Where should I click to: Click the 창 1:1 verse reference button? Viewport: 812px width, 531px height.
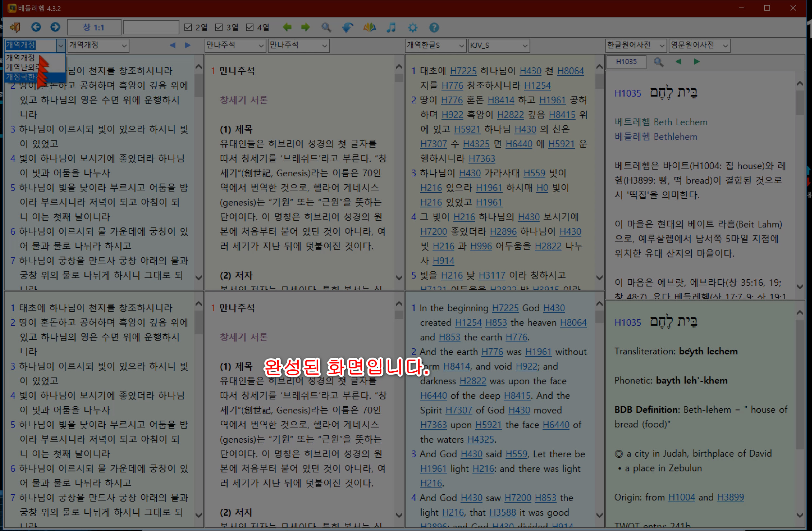pyautogui.click(x=94, y=27)
